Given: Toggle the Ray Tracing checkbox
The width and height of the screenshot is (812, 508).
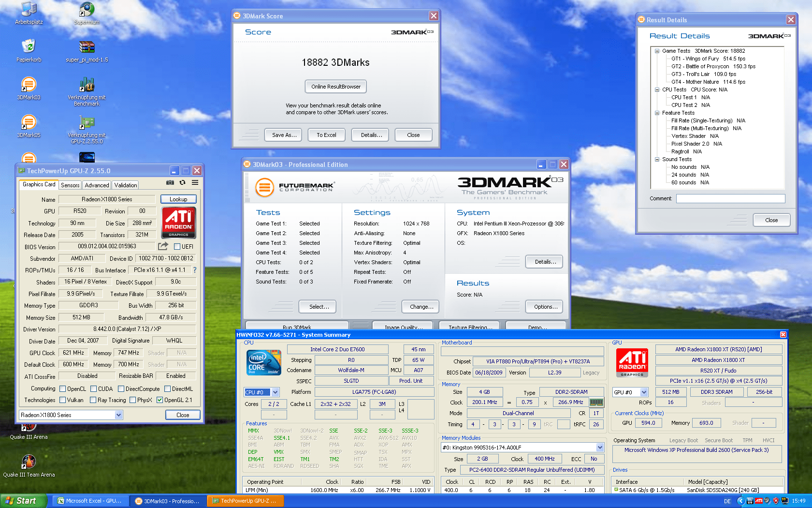Looking at the screenshot, I should pyautogui.click(x=93, y=400).
